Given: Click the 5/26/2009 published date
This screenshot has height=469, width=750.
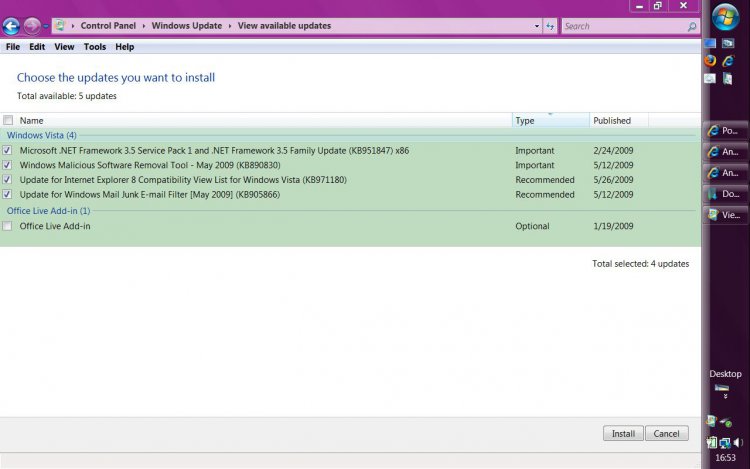Looking at the screenshot, I should (x=613, y=180).
